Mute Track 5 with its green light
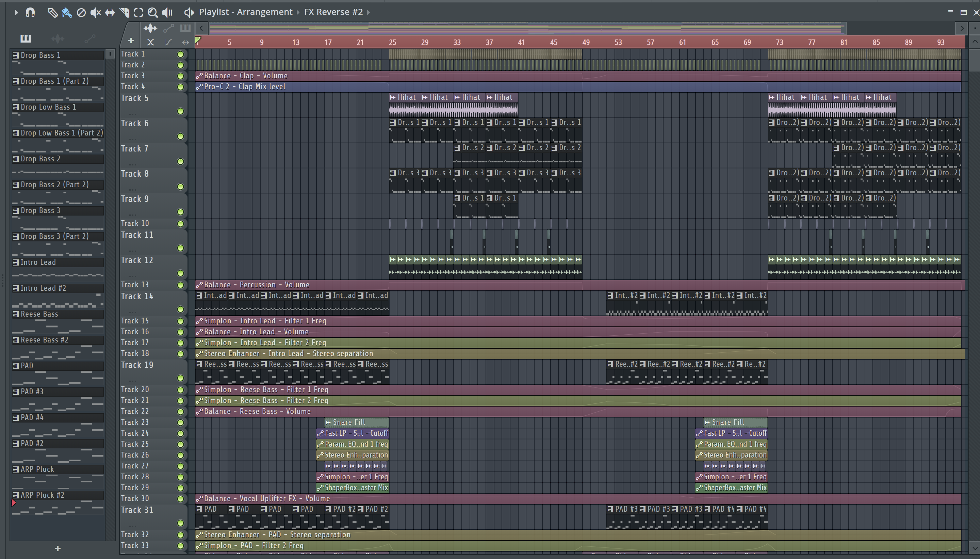This screenshot has height=559, width=980. point(180,111)
